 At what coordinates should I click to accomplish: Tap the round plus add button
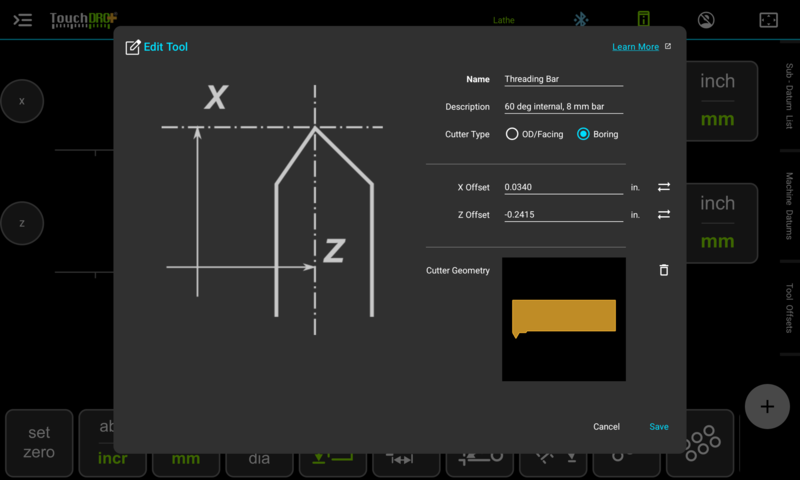pyautogui.click(x=767, y=407)
